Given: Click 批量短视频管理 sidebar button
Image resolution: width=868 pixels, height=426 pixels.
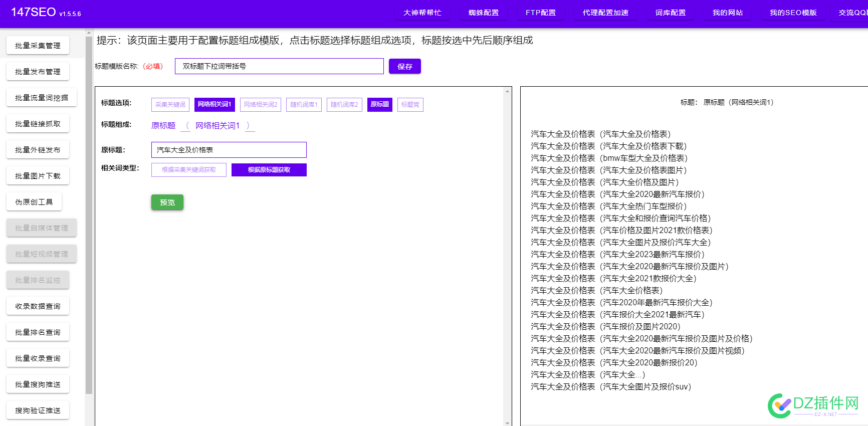Looking at the screenshot, I should (x=42, y=254).
